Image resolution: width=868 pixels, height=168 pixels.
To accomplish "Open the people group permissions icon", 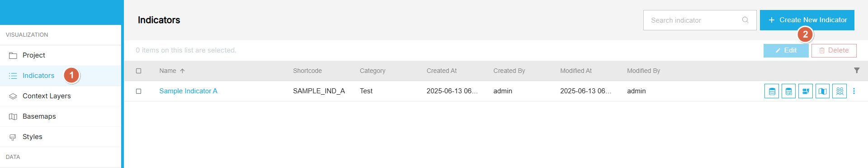I will click(840, 91).
